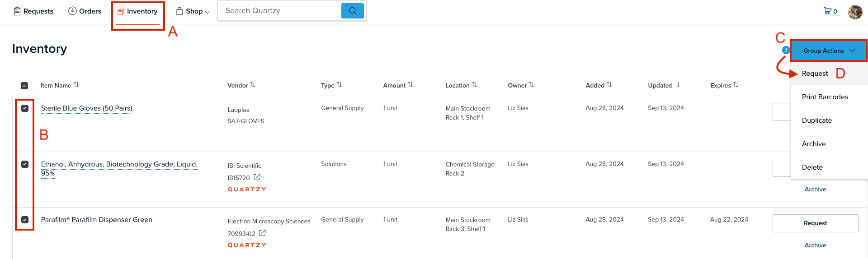Click the Quartzy logo under 70993-02
868x259 pixels.
pos(247,245)
